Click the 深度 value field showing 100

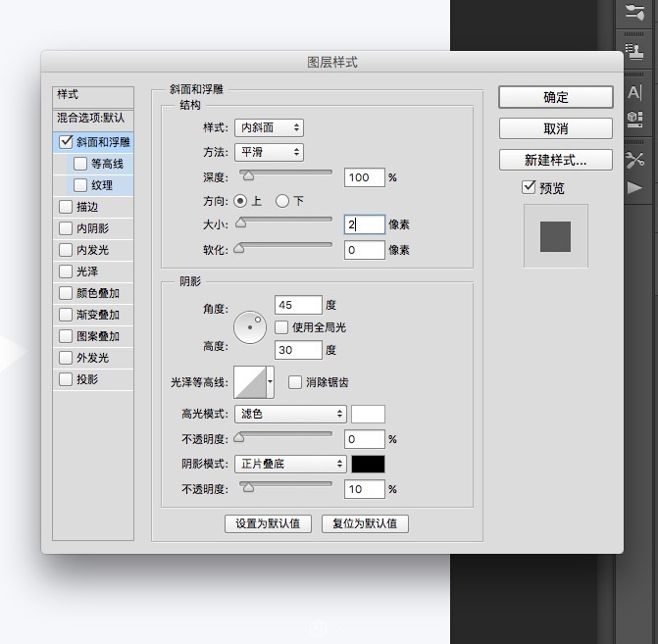coord(364,177)
